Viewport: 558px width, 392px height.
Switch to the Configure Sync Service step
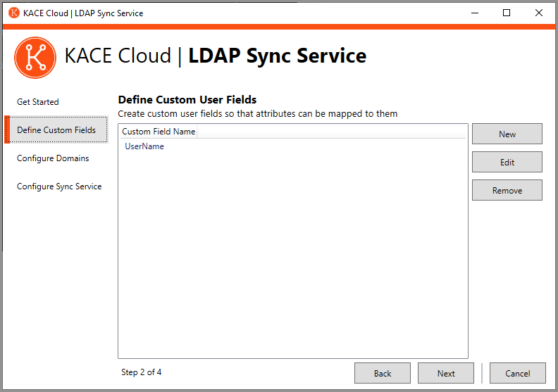point(59,186)
